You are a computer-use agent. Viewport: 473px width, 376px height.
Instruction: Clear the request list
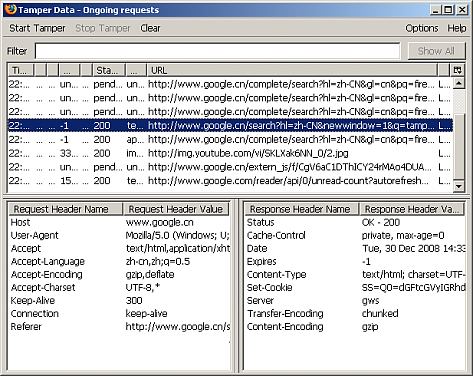pyautogui.click(x=150, y=28)
